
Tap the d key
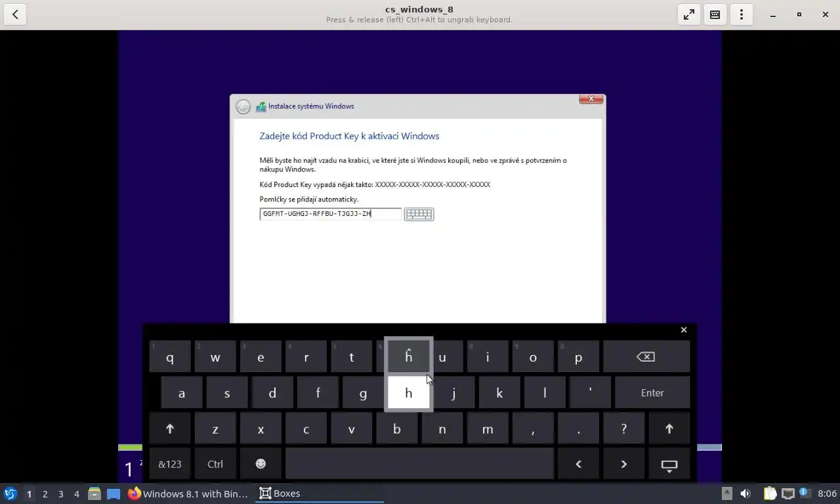pos(272,393)
